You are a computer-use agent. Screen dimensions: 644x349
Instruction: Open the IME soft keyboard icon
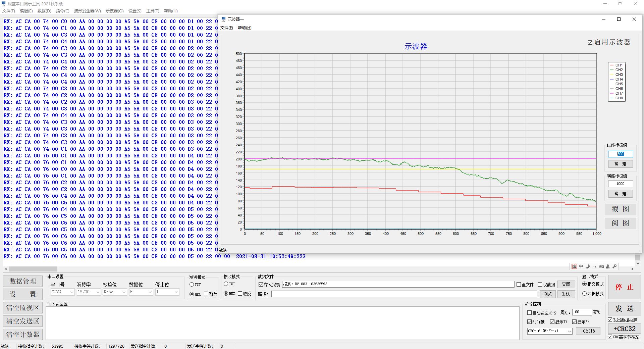pyautogui.click(x=601, y=266)
